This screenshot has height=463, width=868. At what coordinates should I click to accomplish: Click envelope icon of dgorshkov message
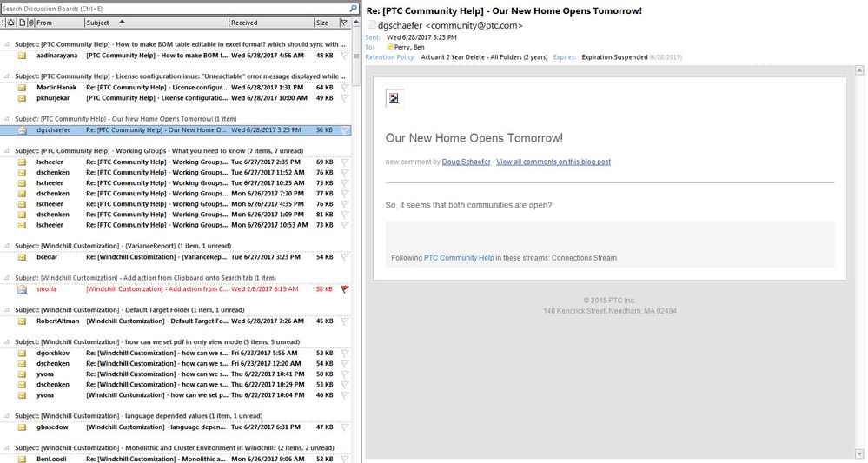[22, 353]
